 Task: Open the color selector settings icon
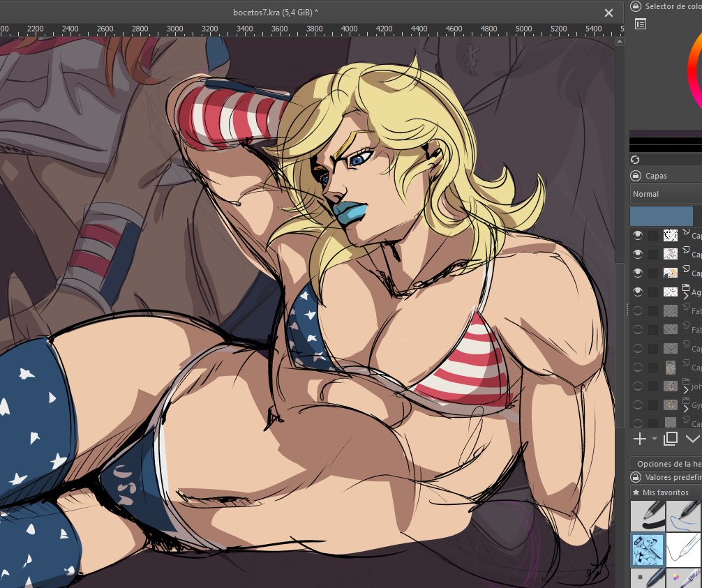[x=641, y=24]
